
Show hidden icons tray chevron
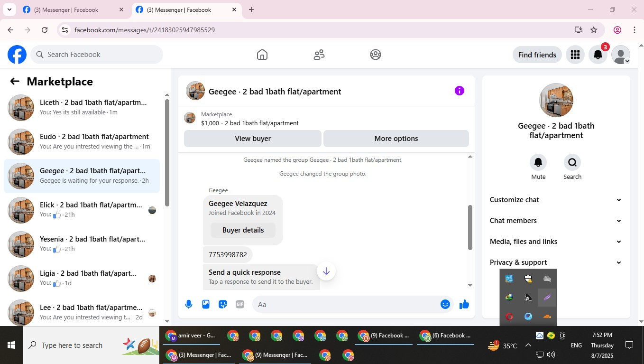point(528,345)
